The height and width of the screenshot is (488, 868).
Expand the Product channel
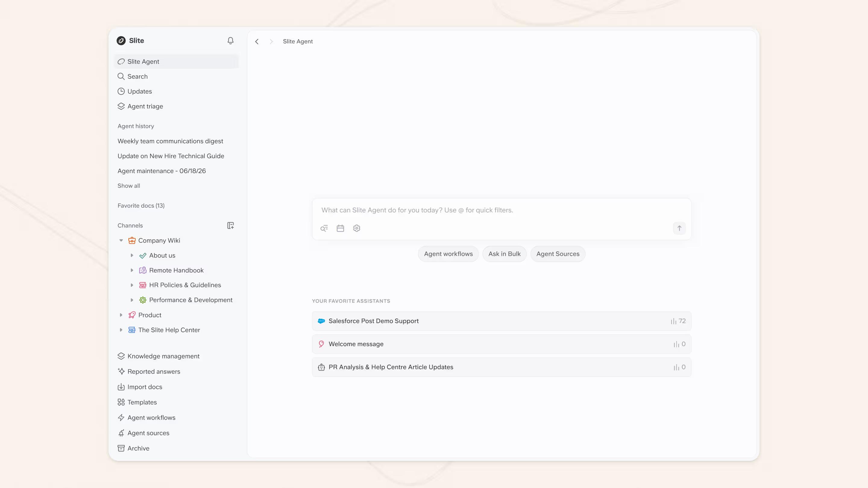click(121, 315)
